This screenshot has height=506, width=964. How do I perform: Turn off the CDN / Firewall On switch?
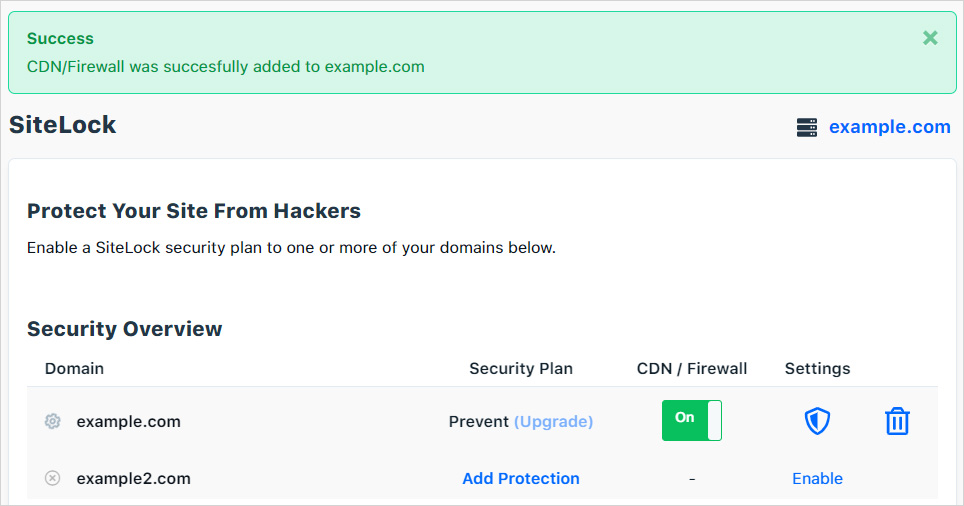[691, 421]
